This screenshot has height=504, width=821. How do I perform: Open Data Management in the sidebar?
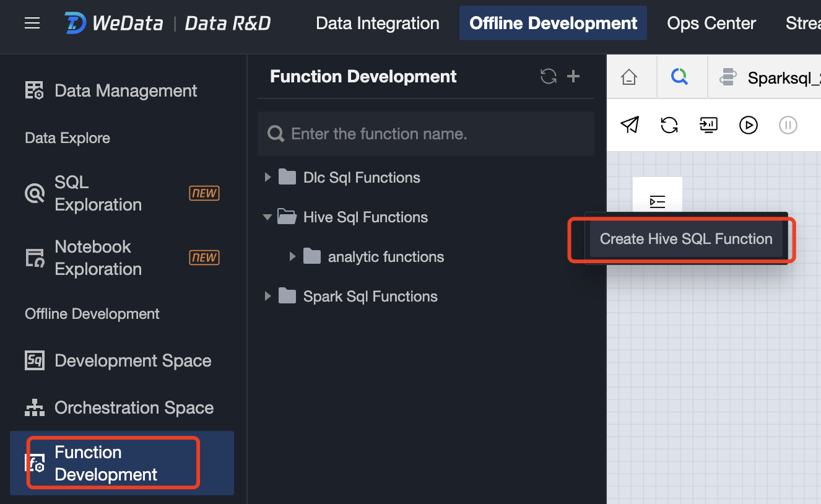(126, 90)
